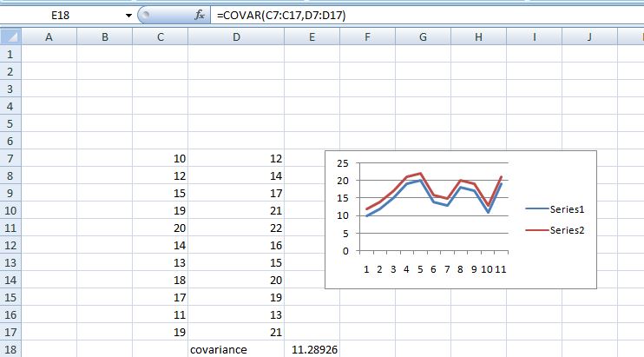Select the cell labeled covariance
The height and width of the screenshot is (357, 644).
click(235, 349)
